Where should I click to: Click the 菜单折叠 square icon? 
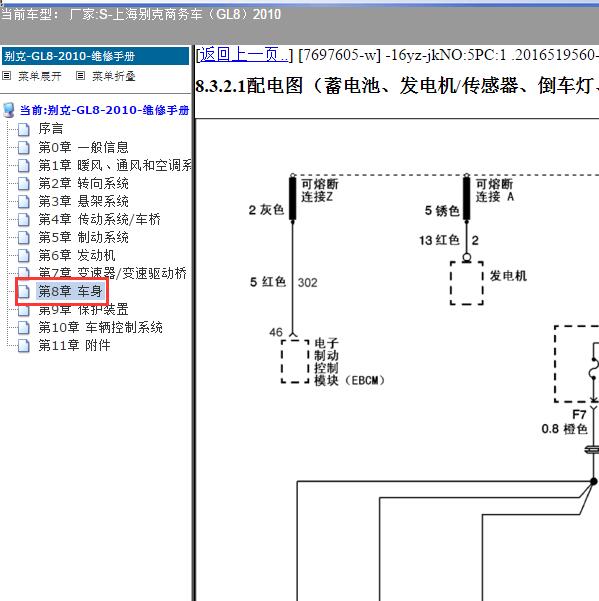click(80, 76)
